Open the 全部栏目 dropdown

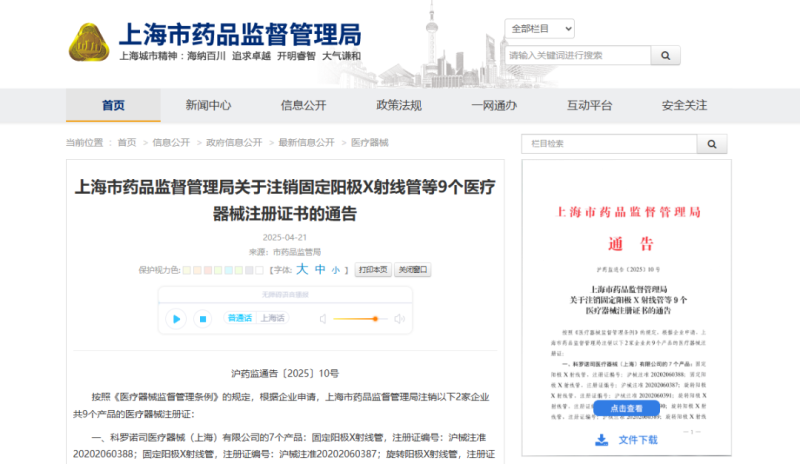click(539, 28)
